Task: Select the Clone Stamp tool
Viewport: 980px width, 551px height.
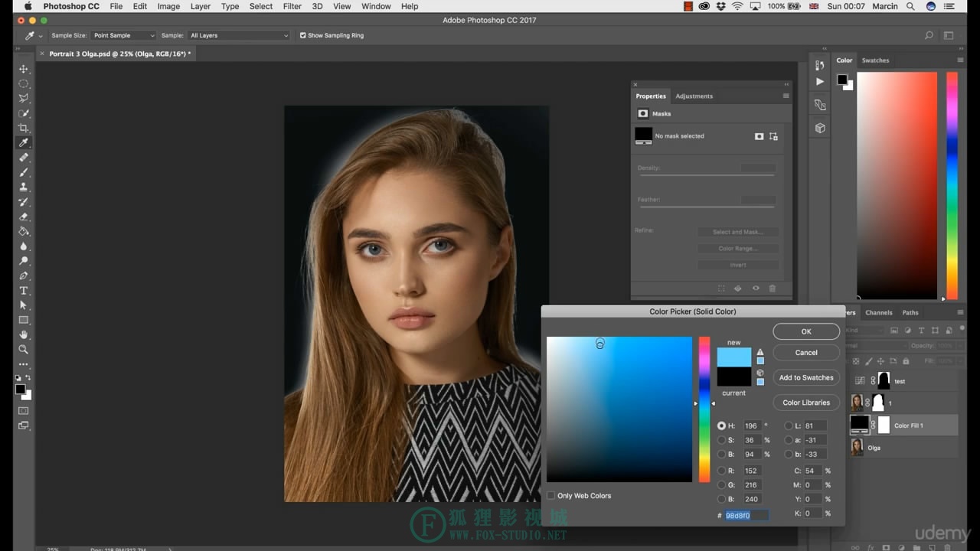Action: [24, 187]
